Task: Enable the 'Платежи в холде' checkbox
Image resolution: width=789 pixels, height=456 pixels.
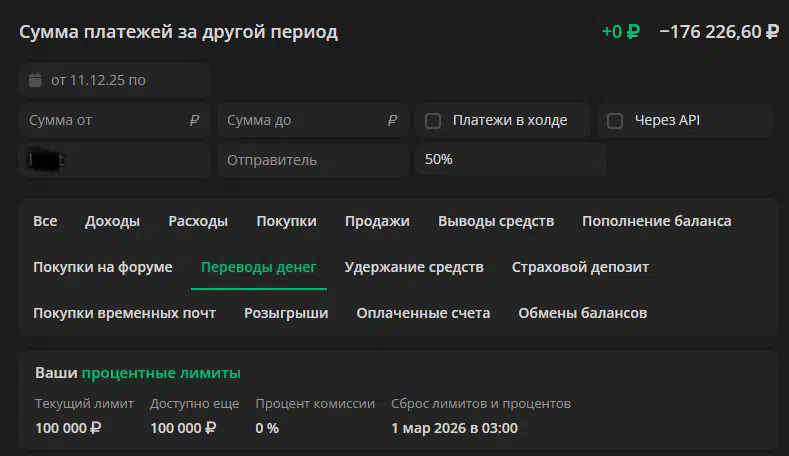Action: coord(433,121)
